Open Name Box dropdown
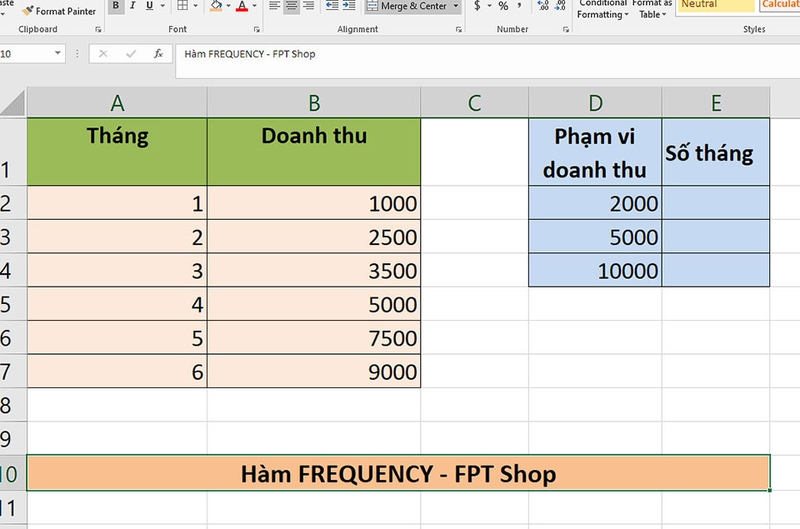Viewport: 800px width, 529px height. click(x=58, y=53)
